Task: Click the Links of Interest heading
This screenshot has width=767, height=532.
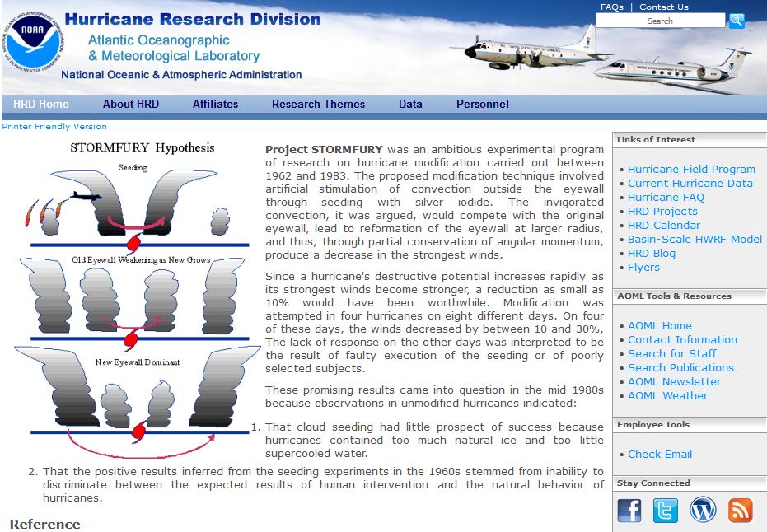Action: (x=656, y=139)
